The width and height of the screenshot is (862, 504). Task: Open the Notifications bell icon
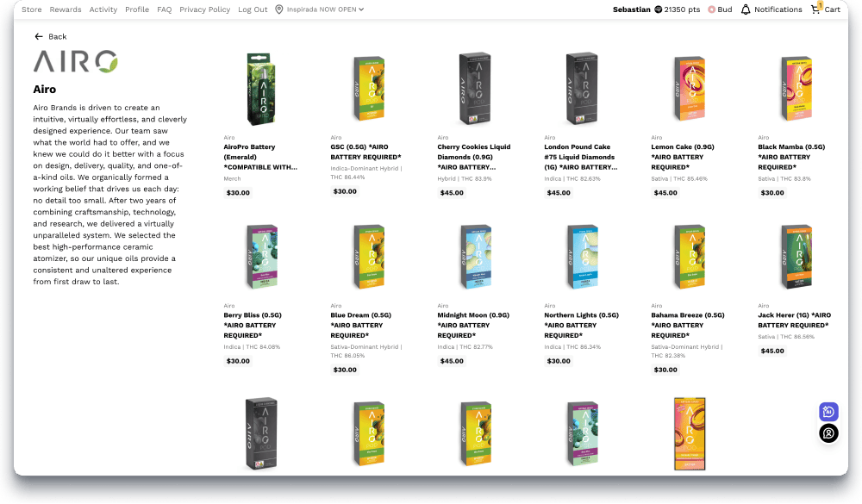point(746,9)
